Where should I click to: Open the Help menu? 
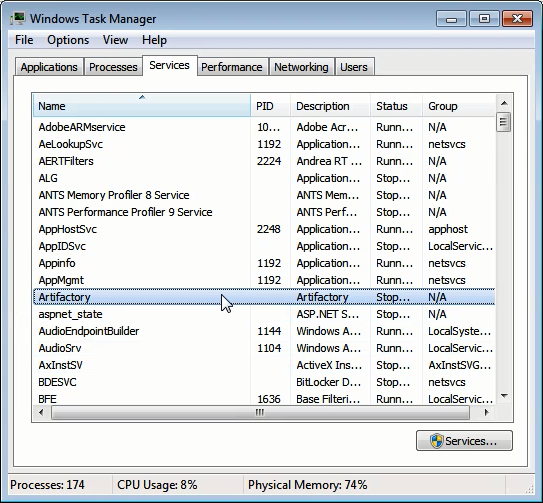click(x=154, y=40)
